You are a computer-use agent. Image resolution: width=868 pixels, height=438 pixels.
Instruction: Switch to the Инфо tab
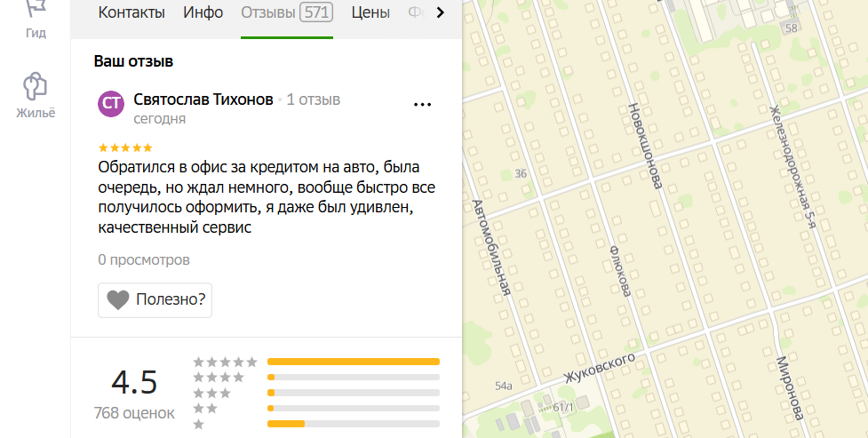point(203,12)
